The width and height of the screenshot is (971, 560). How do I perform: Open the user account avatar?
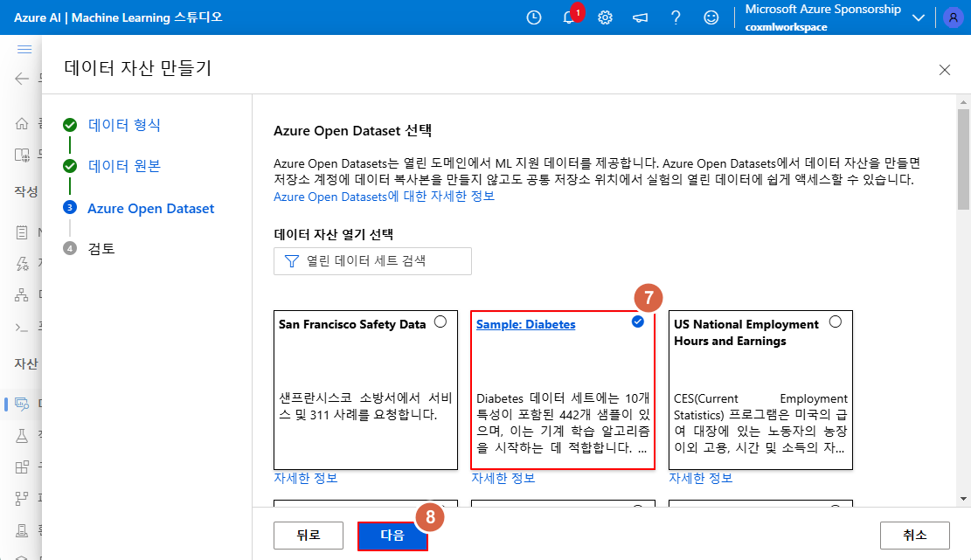click(953, 17)
